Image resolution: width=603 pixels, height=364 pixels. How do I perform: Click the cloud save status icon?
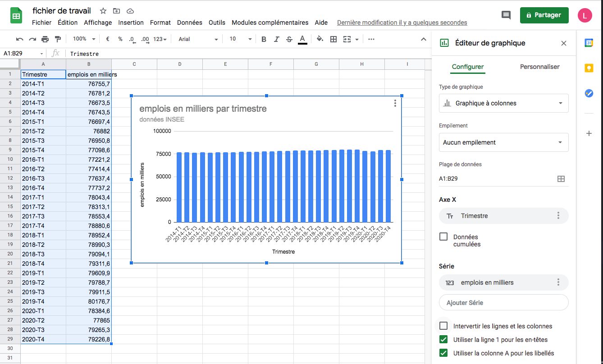click(x=130, y=11)
